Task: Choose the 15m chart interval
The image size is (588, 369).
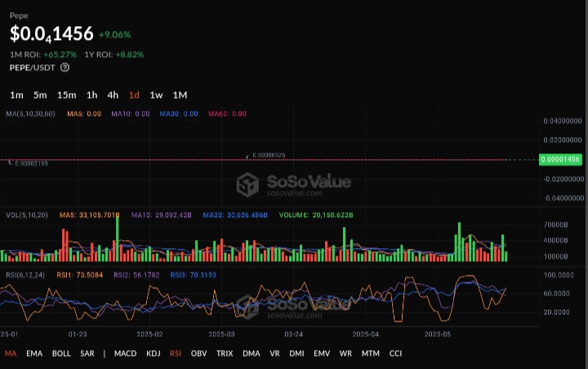Action: 66,95
